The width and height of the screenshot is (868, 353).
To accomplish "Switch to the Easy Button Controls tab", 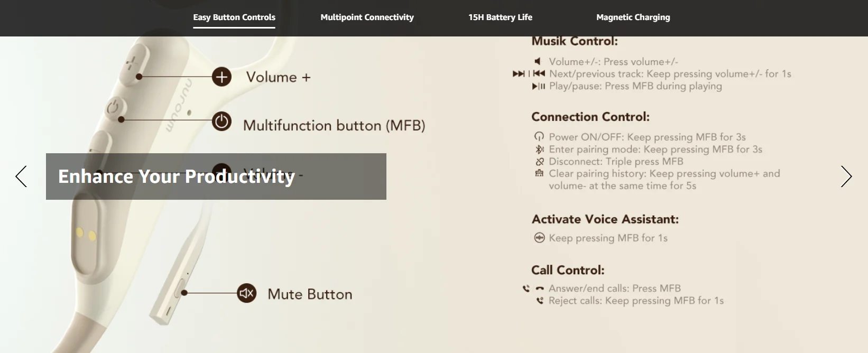I will tap(234, 17).
